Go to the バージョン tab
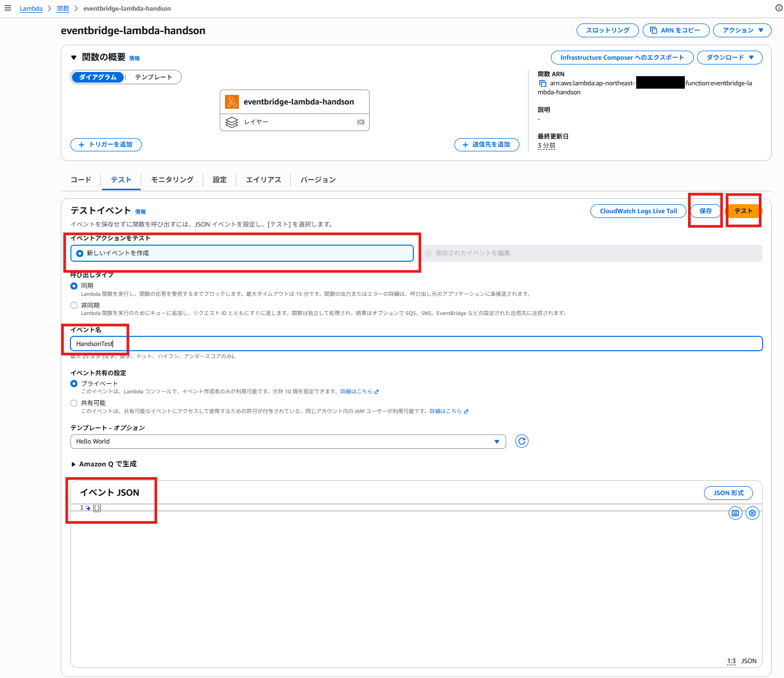Image resolution: width=784 pixels, height=678 pixels. pyautogui.click(x=318, y=180)
